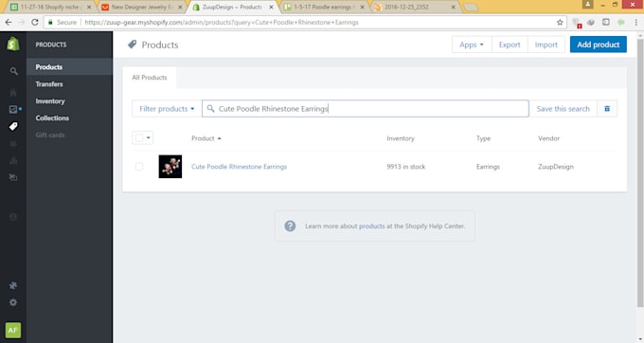Image resolution: width=644 pixels, height=343 pixels.
Task: Open Settings gear icon in sidebar
Action: pos(13,302)
